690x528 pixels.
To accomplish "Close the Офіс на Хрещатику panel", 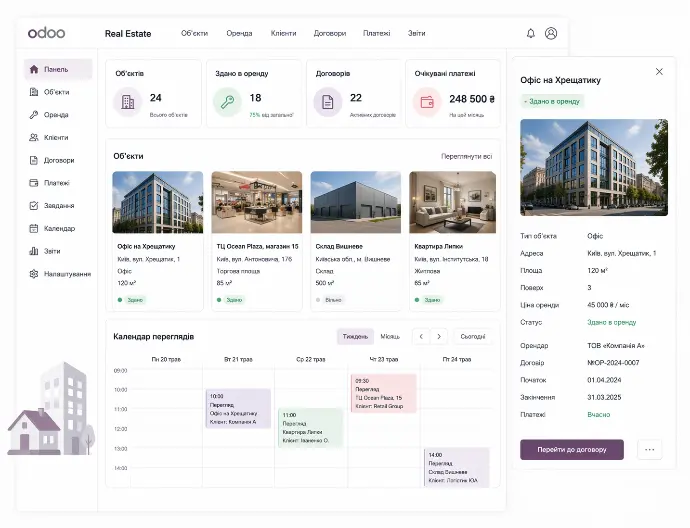I will pos(659,72).
